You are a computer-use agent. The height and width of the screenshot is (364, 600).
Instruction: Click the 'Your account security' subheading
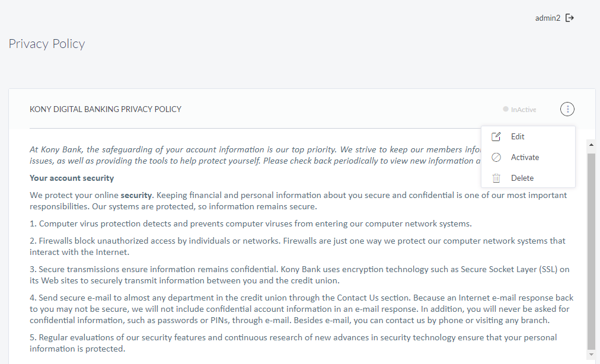click(72, 178)
